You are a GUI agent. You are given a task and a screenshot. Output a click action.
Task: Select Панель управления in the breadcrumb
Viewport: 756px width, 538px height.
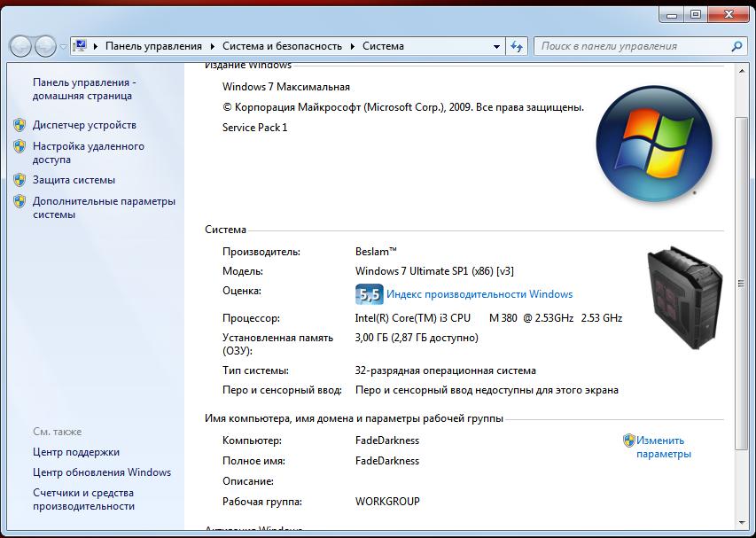pyautogui.click(x=153, y=46)
